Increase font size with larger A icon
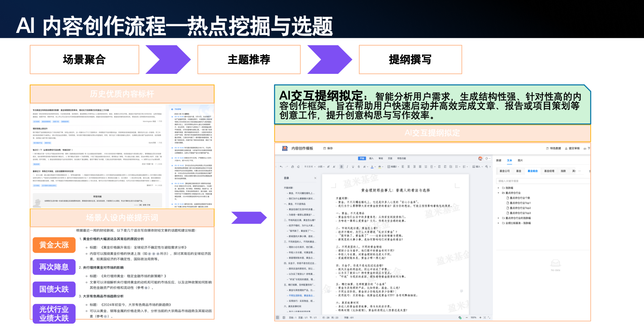Viewport: 644px width, 329px height. pyautogui.click(x=328, y=167)
